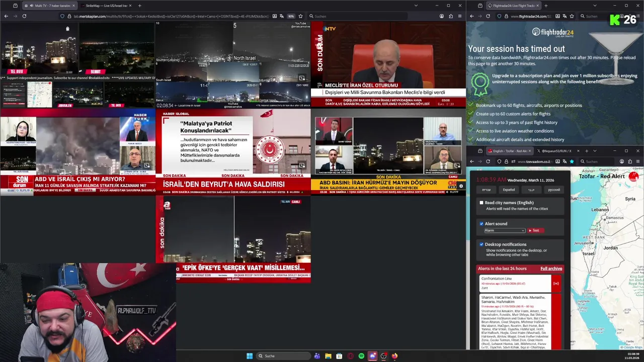Image resolution: width=644 pixels, height=362 pixels.
Task: Open tab list dropdown in Tzofar window
Action: click(x=595, y=151)
